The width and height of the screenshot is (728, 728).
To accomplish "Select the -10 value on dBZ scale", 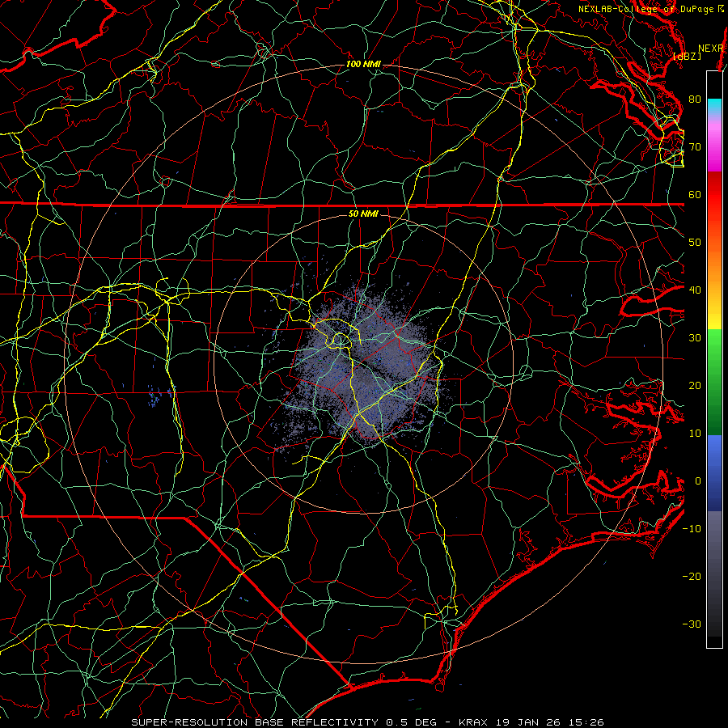I will click(x=692, y=529).
